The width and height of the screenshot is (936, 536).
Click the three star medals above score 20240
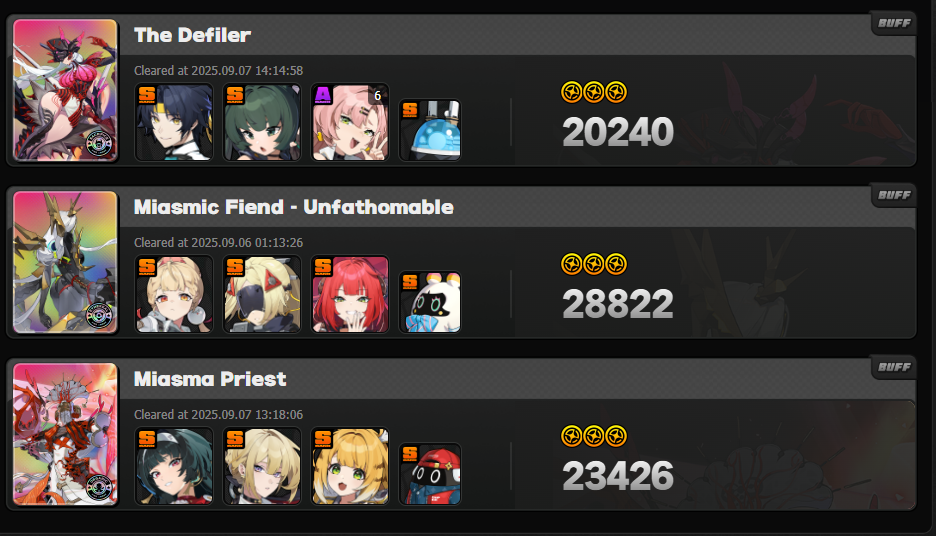[x=594, y=93]
